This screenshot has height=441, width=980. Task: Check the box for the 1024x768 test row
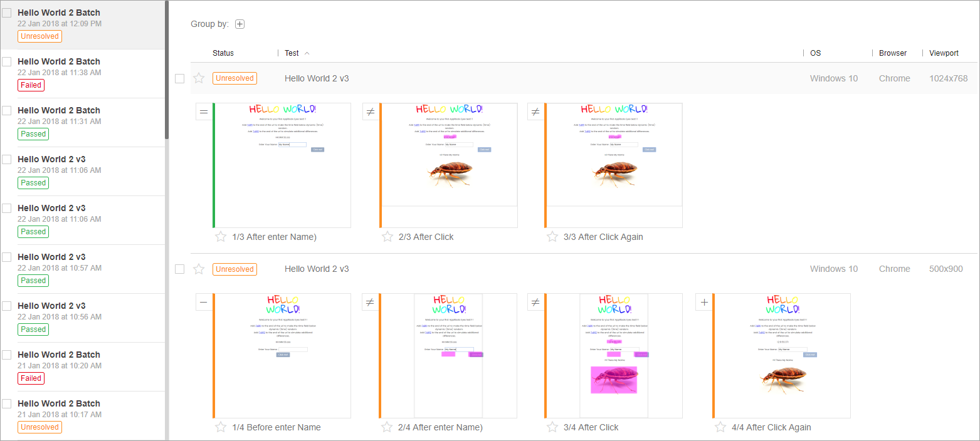(x=180, y=78)
